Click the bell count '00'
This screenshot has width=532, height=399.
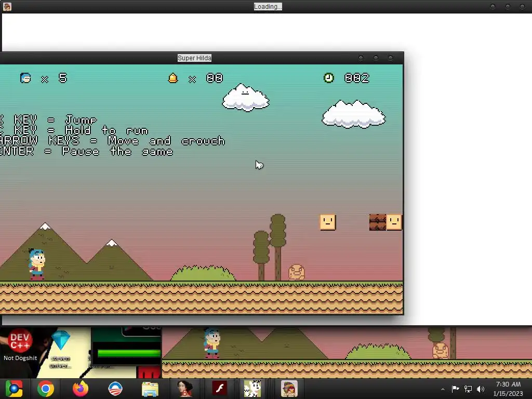(215, 78)
